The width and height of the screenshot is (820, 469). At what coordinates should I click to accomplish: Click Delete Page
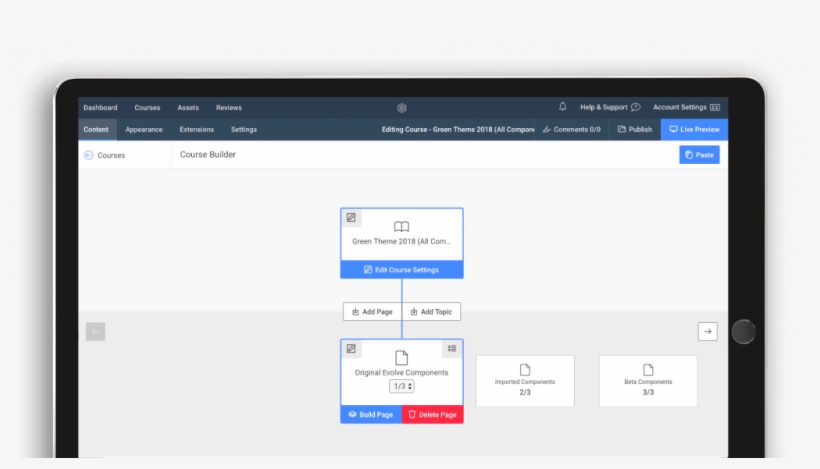click(x=432, y=415)
